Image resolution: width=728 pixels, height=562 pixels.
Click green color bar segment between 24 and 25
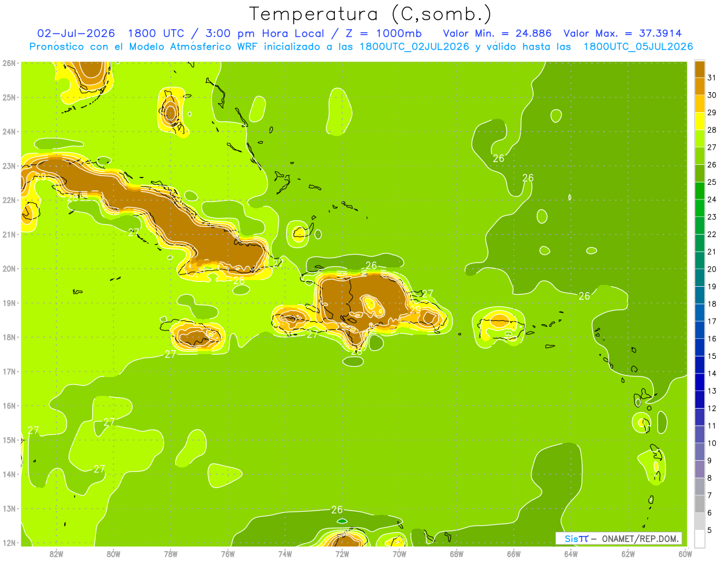(x=699, y=190)
